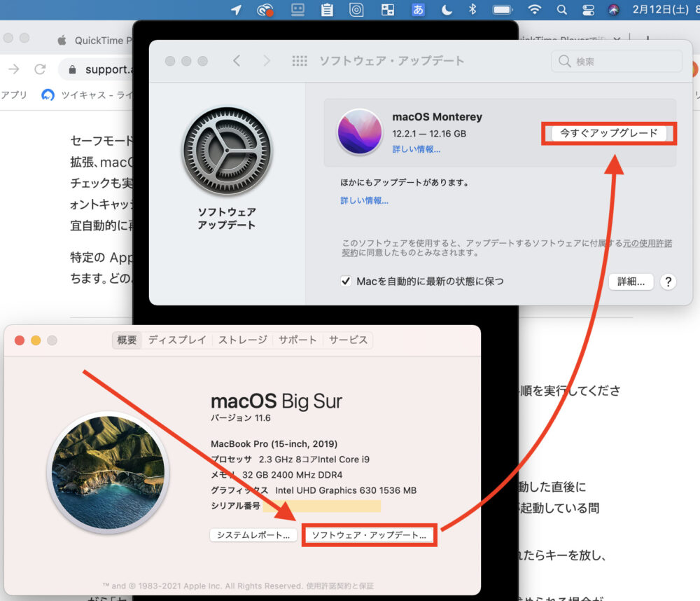Click the Big Sur landscape image
Viewport: 700px width, 601px height.
108,472
